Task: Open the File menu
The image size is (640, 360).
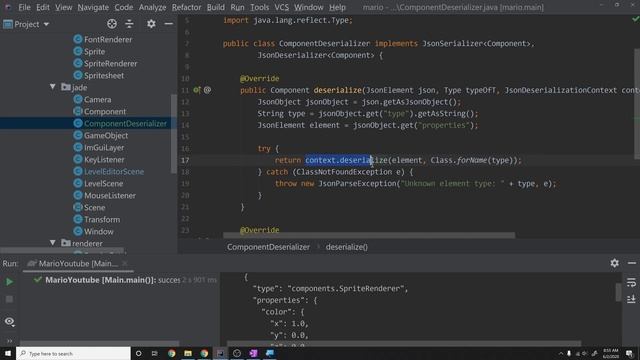Action: pos(24,7)
